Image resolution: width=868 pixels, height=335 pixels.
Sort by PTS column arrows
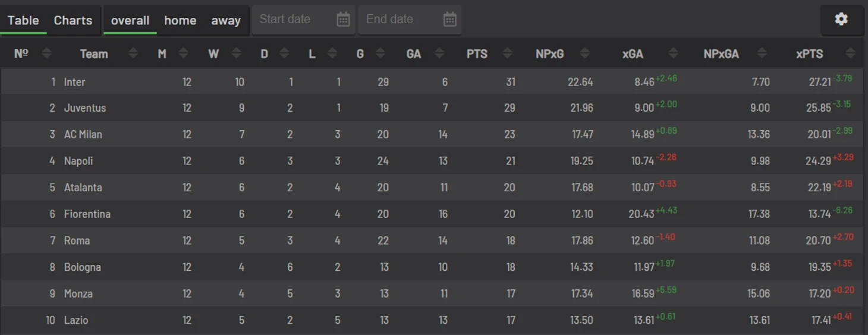[507, 53]
